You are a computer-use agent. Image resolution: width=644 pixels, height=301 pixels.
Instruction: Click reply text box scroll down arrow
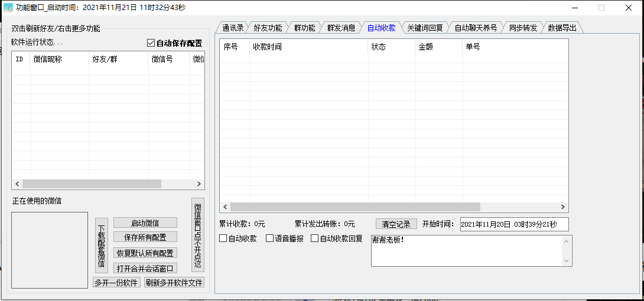567,261
